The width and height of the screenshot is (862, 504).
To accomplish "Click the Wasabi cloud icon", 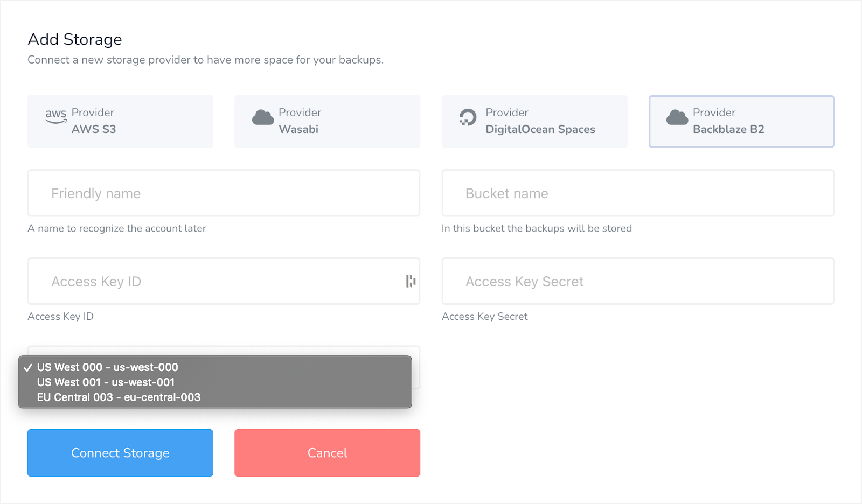I will coord(263,117).
